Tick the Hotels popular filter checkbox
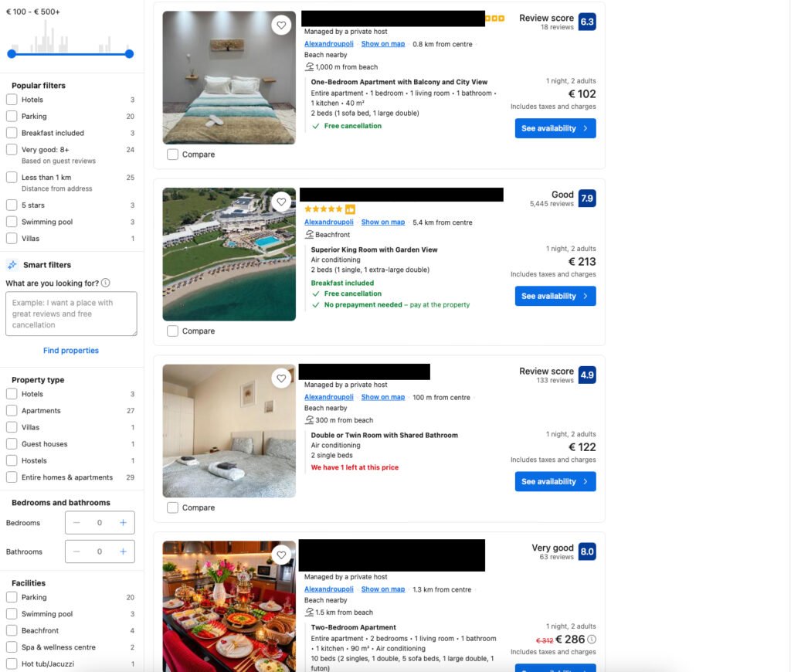Image resolution: width=791 pixels, height=672 pixels. tap(12, 100)
